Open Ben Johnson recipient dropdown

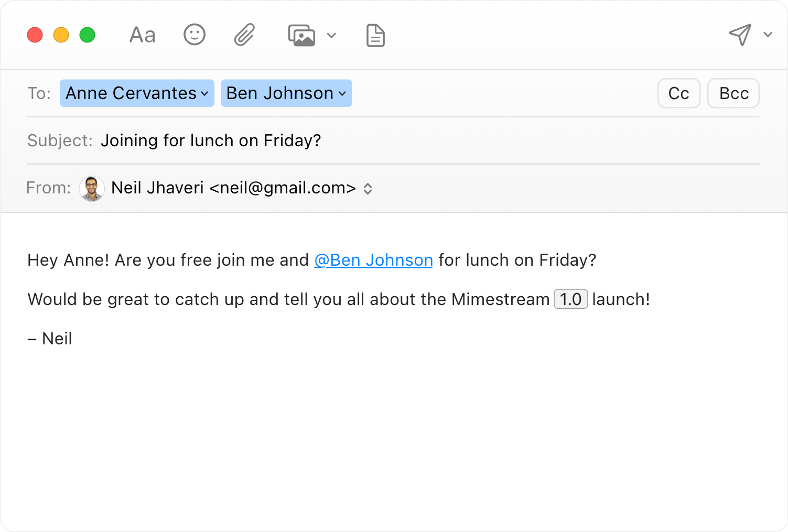coord(342,94)
